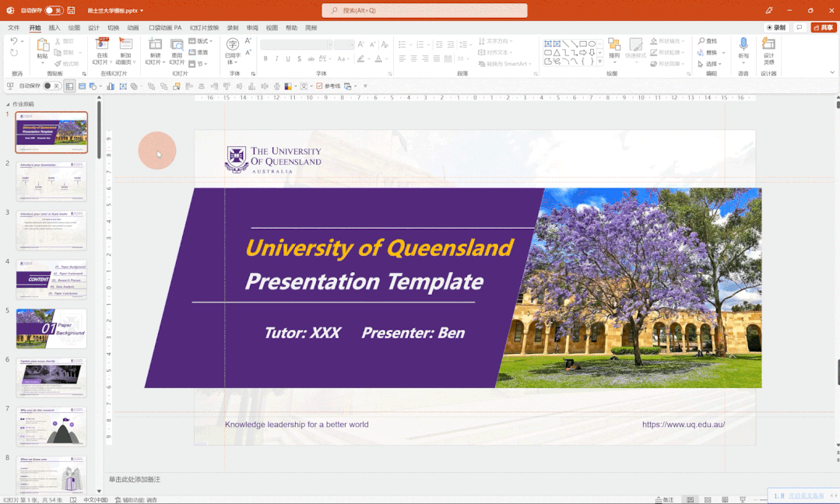This screenshot has width=840, height=504.
Task: Open the Online Slides (在线幻灯片) icon
Action: pos(102,44)
